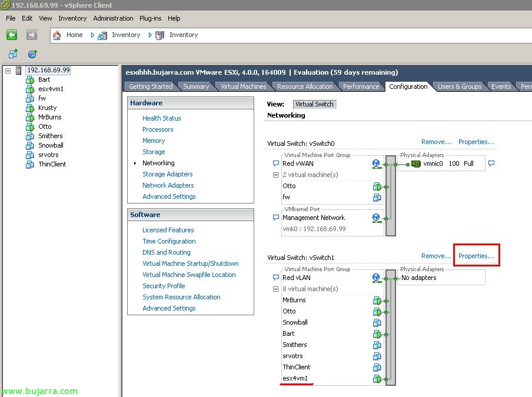Click the VM icon for fw under vSwitch0
The width and height of the screenshot is (532, 397).
tap(377, 197)
